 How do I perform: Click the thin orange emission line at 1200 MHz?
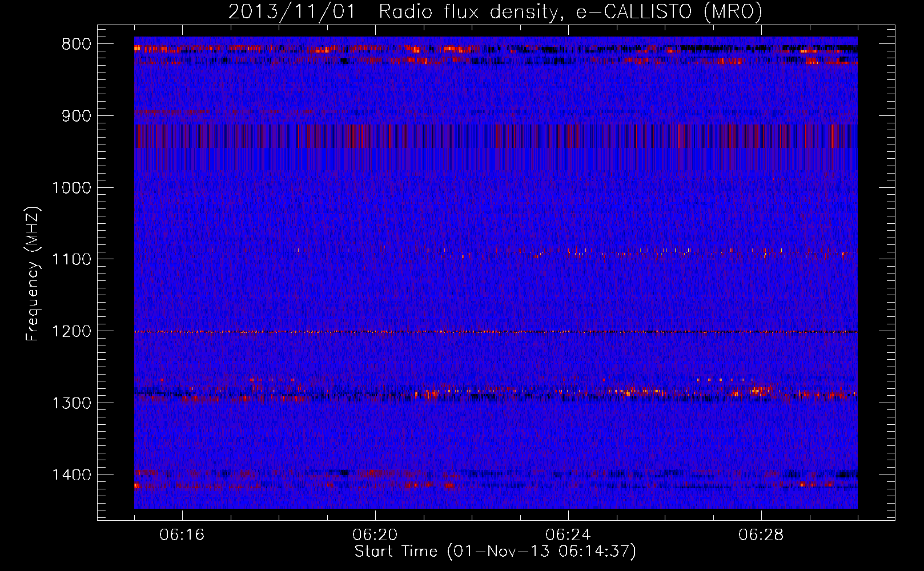tap(496, 332)
